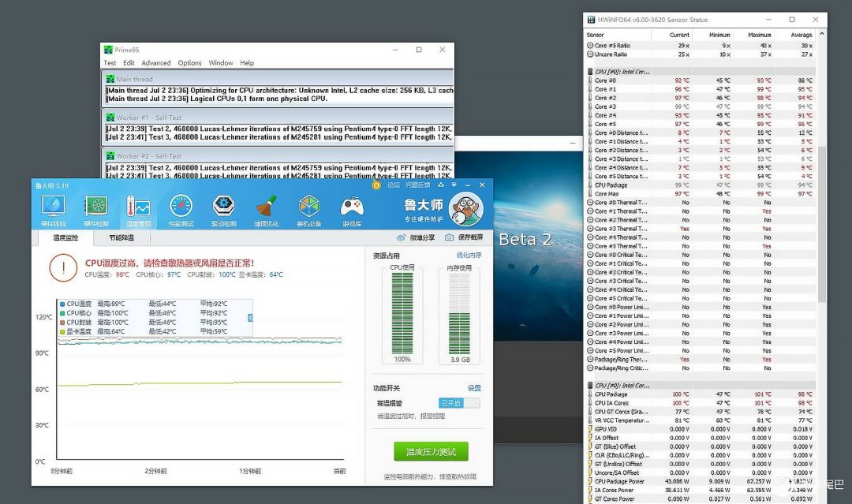Open Prime95 Edit menu

(129, 63)
